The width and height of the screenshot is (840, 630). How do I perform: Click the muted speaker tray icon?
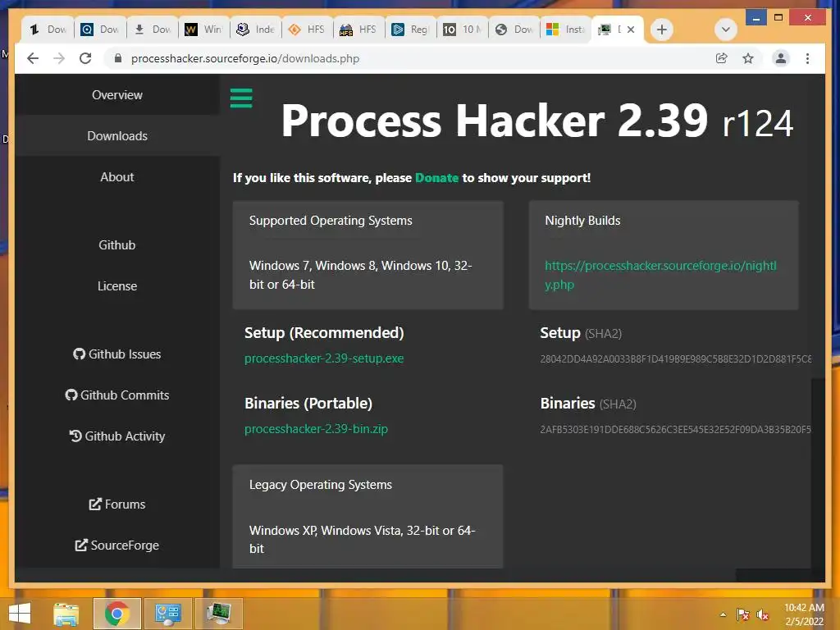pyautogui.click(x=763, y=614)
